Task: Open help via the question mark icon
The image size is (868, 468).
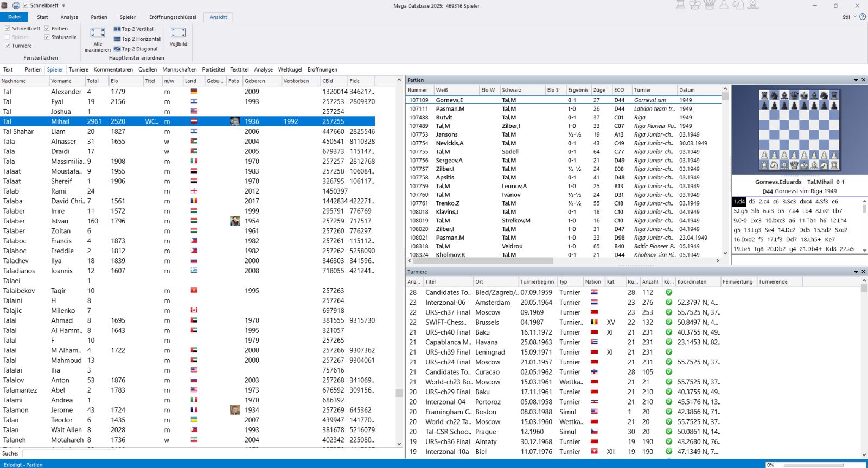Action: 863,17
